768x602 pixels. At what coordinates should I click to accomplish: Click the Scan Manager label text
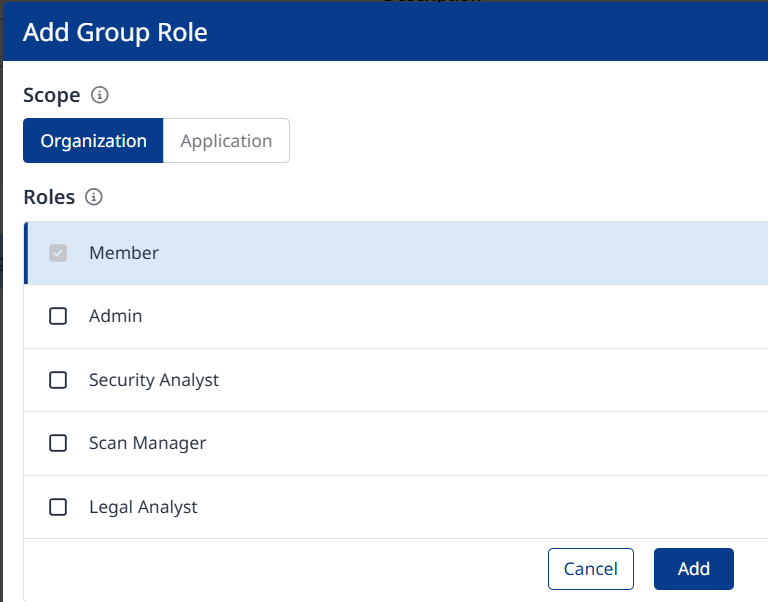coord(147,443)
